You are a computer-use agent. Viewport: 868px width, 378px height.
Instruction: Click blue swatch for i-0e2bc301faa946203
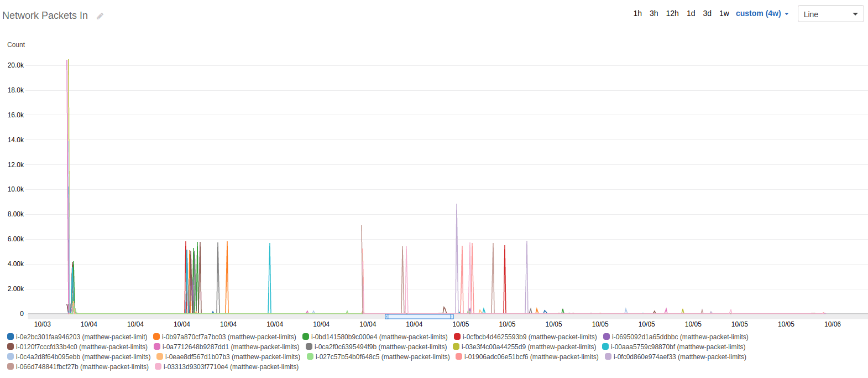[x=11, y=336]
